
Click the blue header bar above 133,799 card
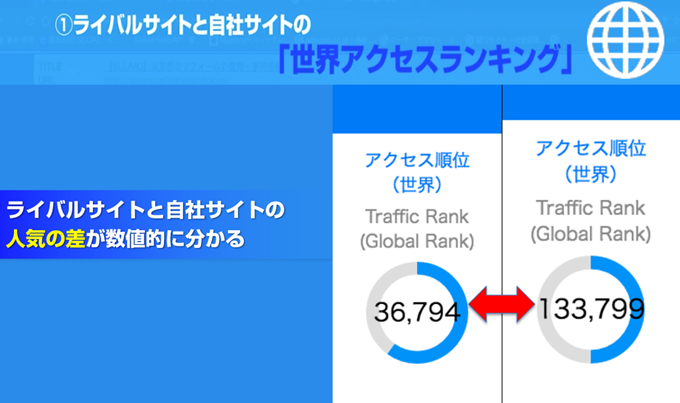click(x=591, y=102)
